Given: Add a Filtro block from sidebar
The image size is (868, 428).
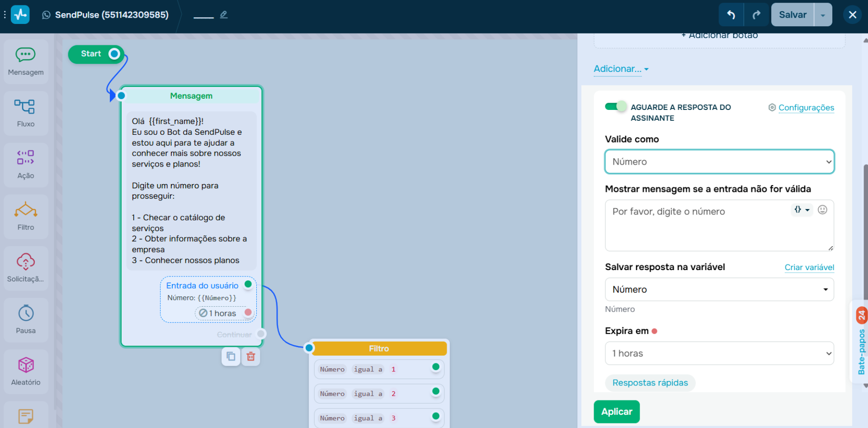Looking at the screenshot, I should (26, 217).
